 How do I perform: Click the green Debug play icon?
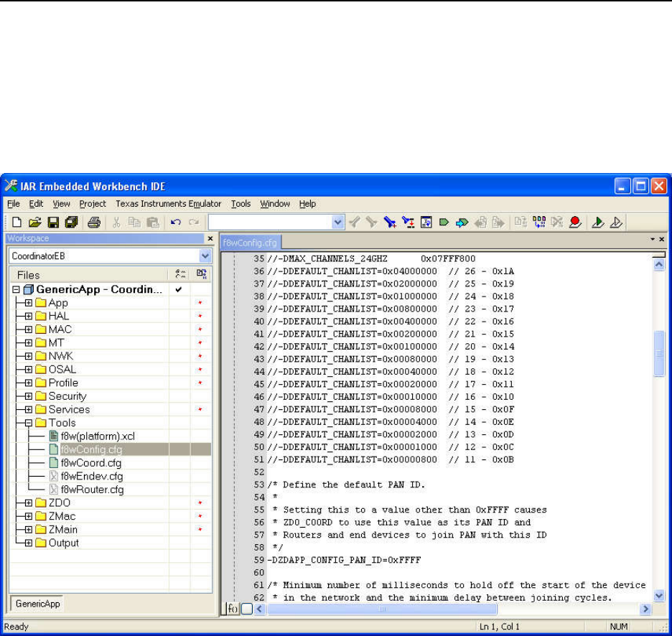(597, 223)
